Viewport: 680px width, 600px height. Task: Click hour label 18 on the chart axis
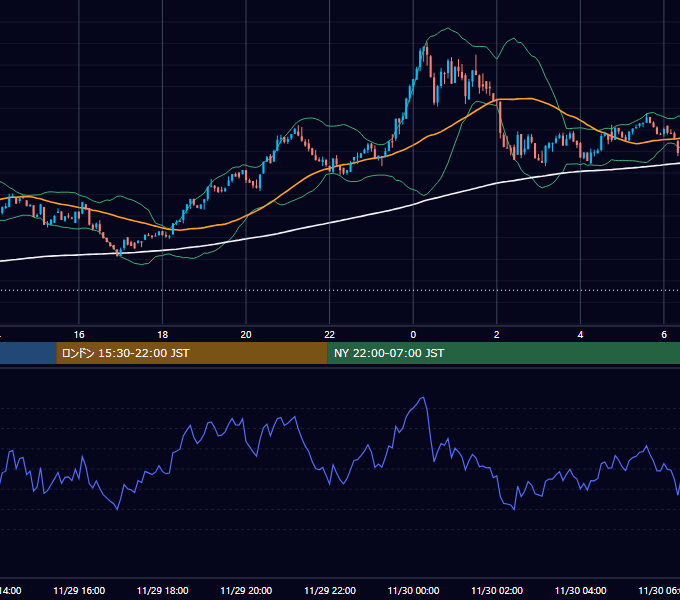pos(163,335)
